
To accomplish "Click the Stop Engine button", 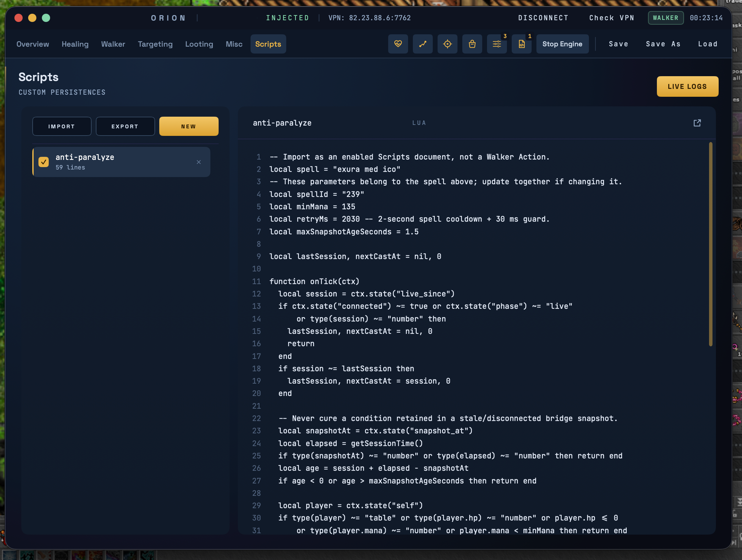I will tap(562, 44).
